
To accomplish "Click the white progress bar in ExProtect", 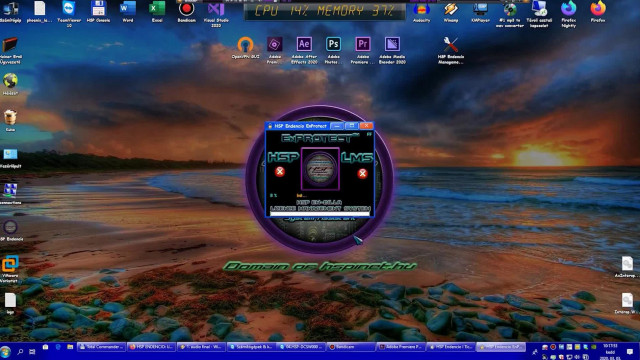I will pyautogui.click(x=320, y=213).
